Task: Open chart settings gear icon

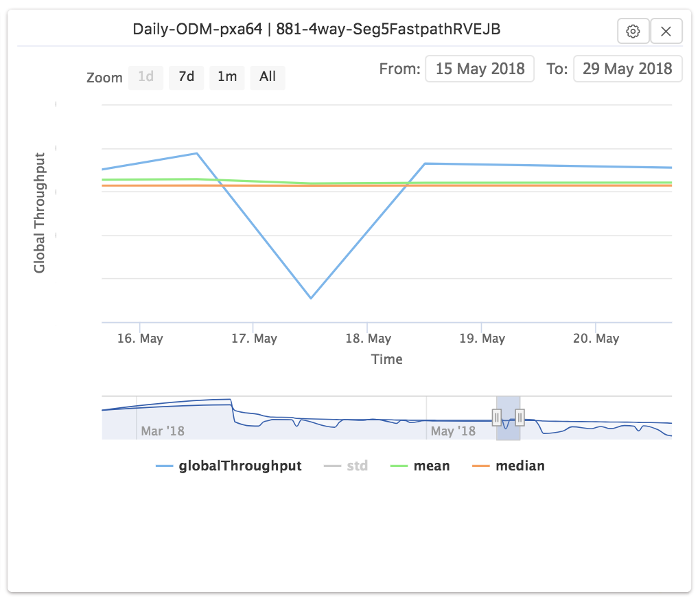Action: click(x=633, y=31)
